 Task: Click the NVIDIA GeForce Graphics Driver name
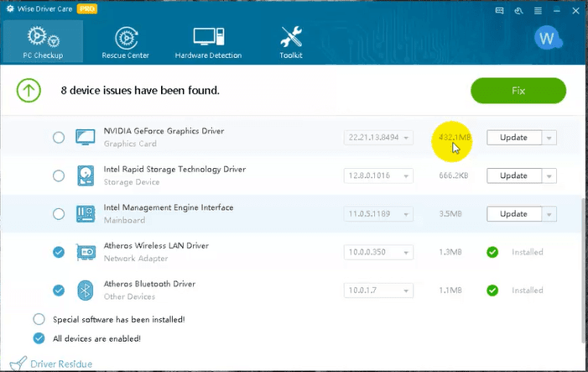tap(164, 131)
